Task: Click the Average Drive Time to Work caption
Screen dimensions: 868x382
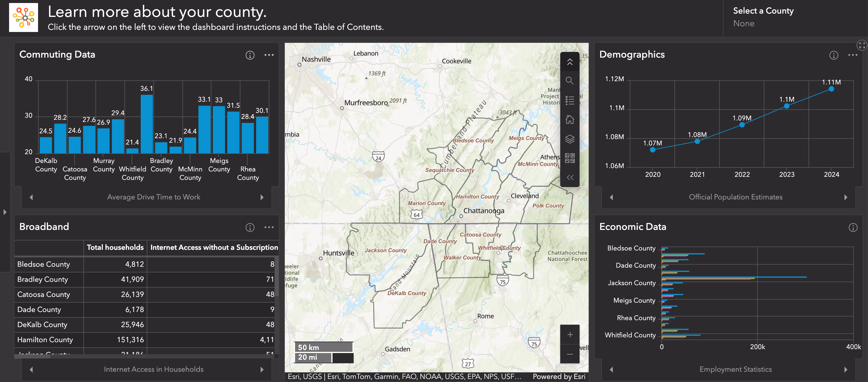Action: tap(154, 197)
